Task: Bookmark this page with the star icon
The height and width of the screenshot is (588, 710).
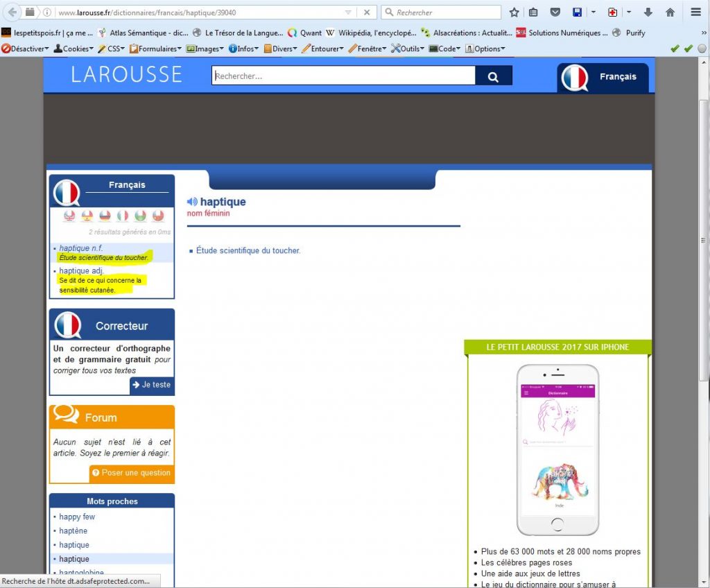Action: pyautogui.click(x=514, y=12)
